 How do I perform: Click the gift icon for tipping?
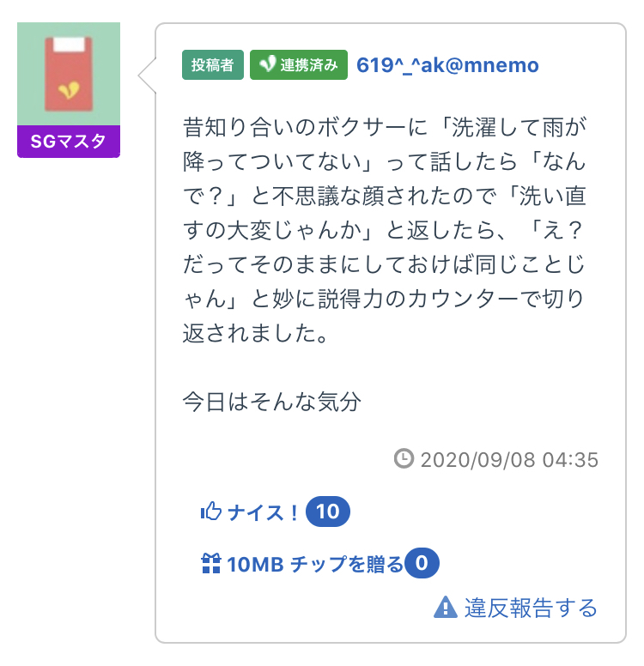[x=210, y=564]
